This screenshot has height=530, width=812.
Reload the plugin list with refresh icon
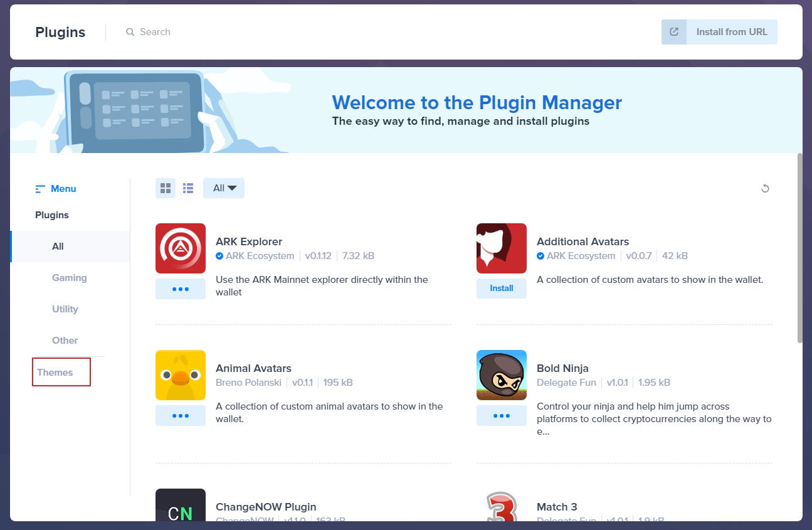pos(765,188)
